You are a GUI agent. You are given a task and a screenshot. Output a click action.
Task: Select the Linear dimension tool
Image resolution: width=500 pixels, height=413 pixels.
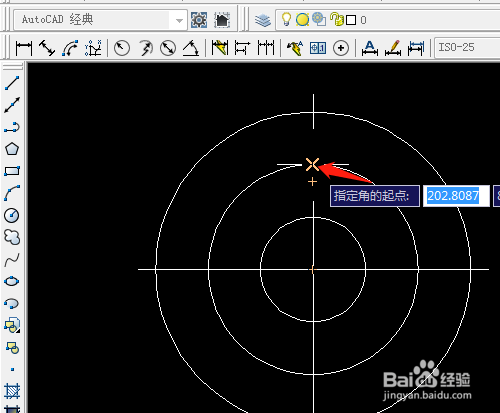(24, 48)
